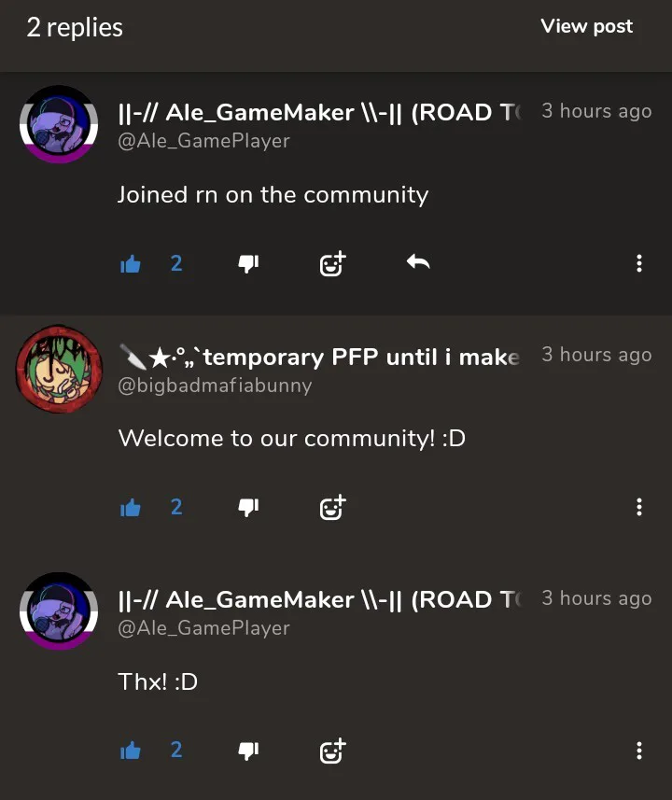Like the 'Joined rn on the community' comment
Screen dimensions: 672x800
pyautogui.click(x=130, y=264)
